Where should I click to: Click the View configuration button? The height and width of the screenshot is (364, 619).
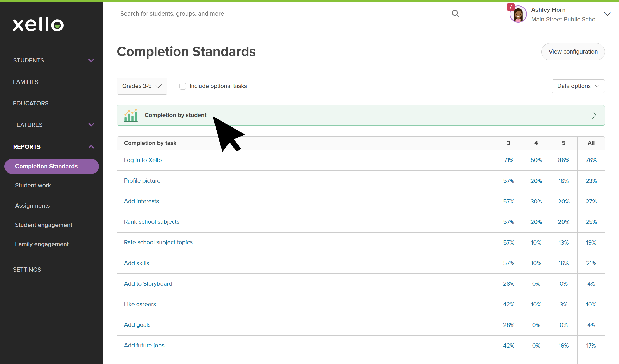[x=573, y=52]
